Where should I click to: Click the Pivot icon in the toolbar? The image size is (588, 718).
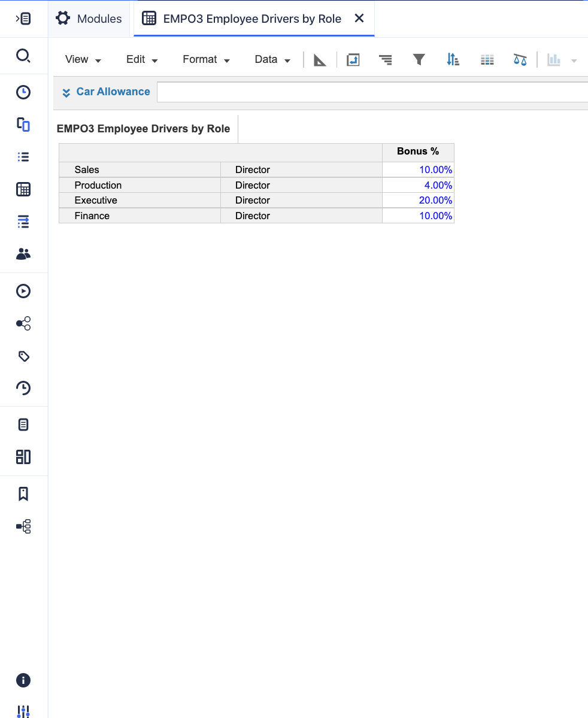353,59
